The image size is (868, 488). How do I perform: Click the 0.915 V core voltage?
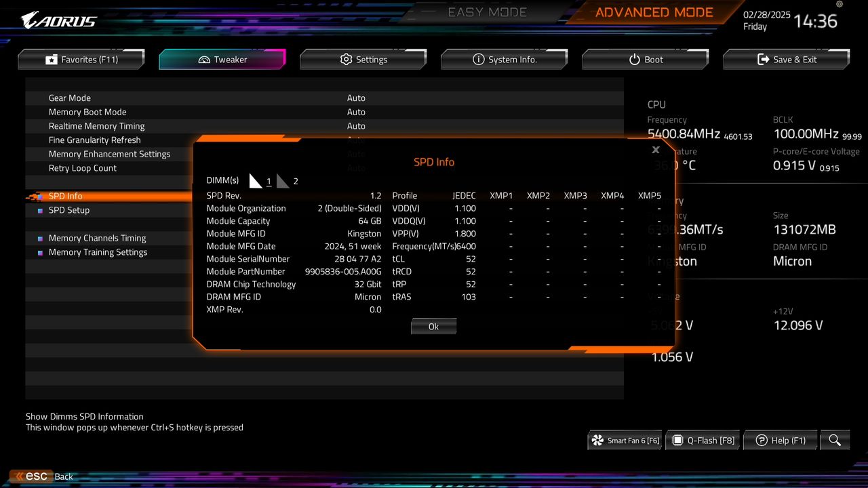point(794,166)
